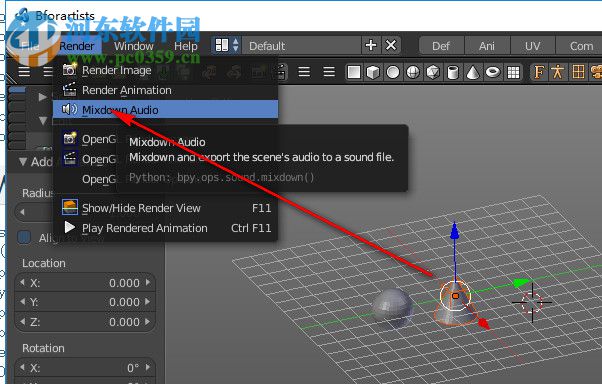The width and height of the screenshot is (602, 384).
Task: Select Show/Hide Render View entry
Action: 165,208
